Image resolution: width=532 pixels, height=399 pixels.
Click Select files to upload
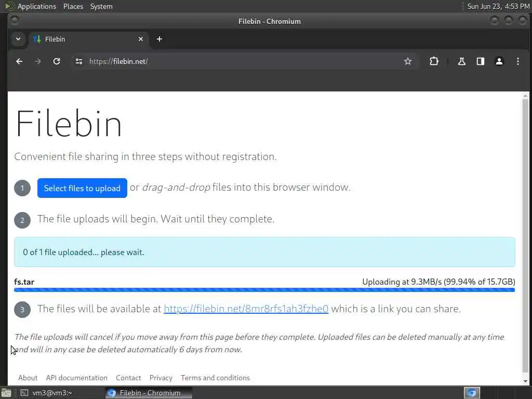coord(82,188)
